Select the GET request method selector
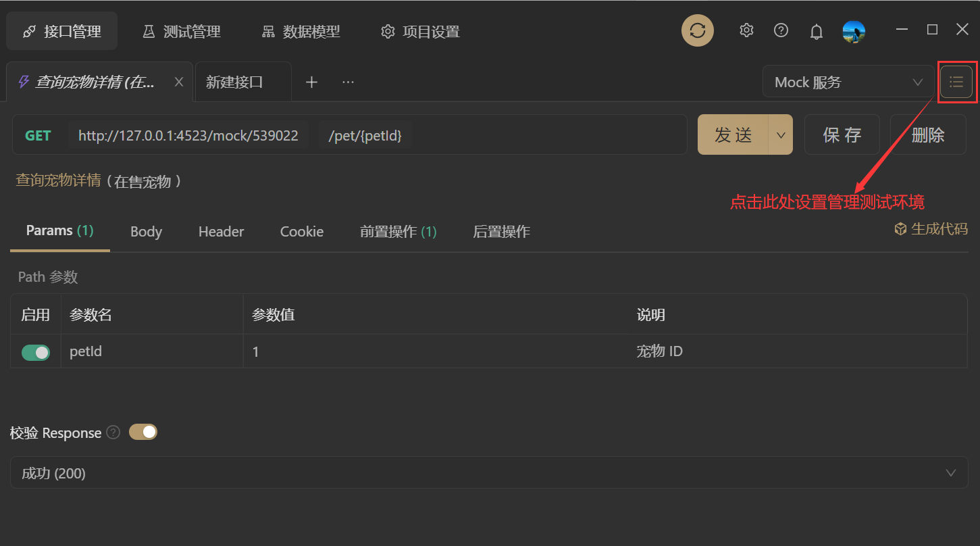 (38, 135)
